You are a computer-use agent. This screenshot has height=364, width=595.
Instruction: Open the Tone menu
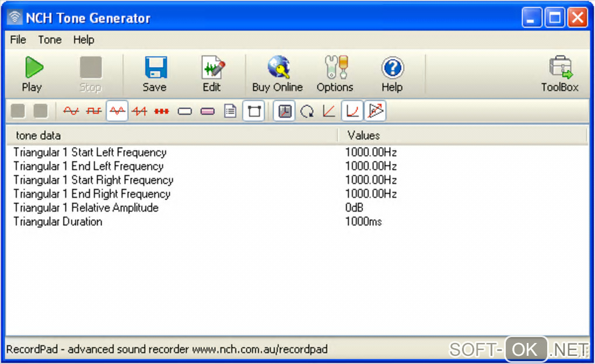(x=50, y=40)
